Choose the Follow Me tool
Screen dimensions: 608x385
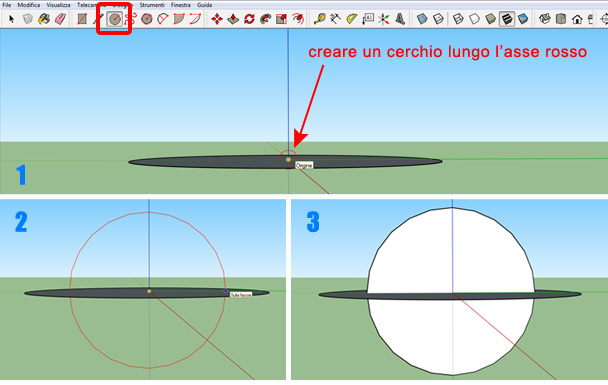pos(265,19)
